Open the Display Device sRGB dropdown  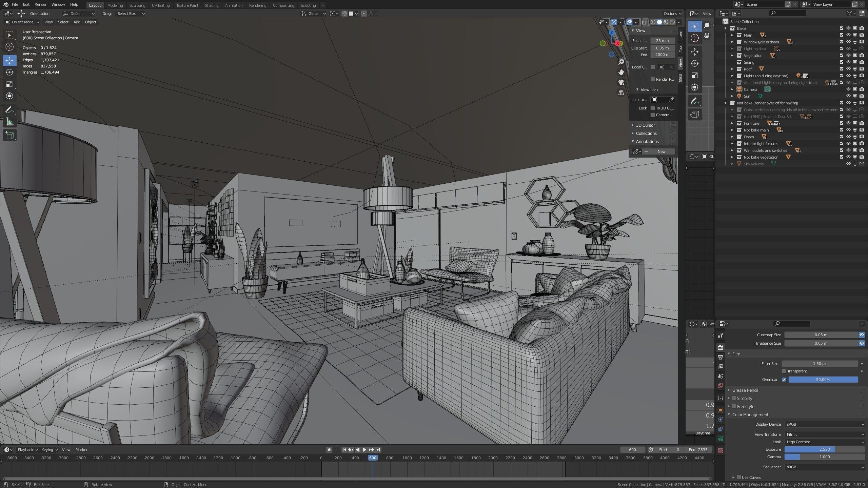click(825, 424)
